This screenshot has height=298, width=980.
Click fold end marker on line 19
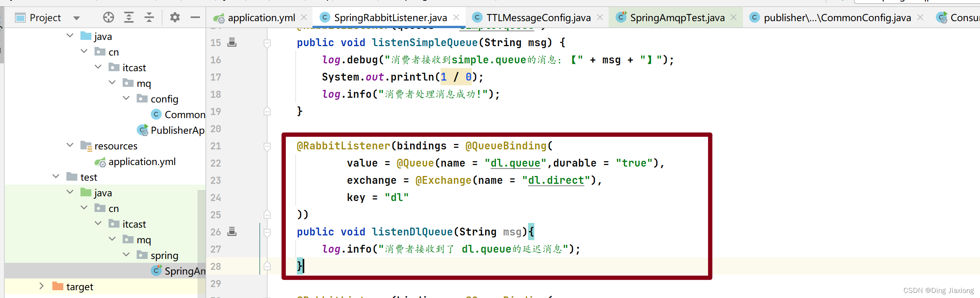click(267, 111)
